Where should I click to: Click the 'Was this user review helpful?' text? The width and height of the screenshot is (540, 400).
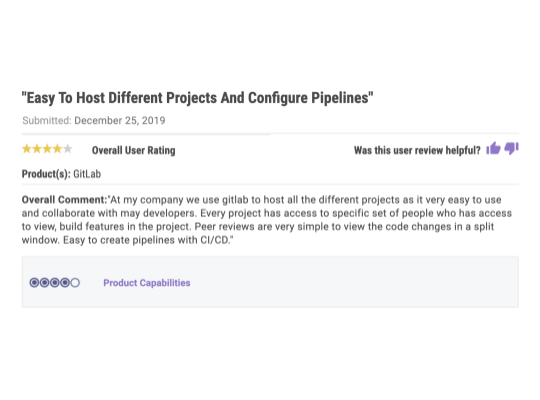[x=417, y=151]
